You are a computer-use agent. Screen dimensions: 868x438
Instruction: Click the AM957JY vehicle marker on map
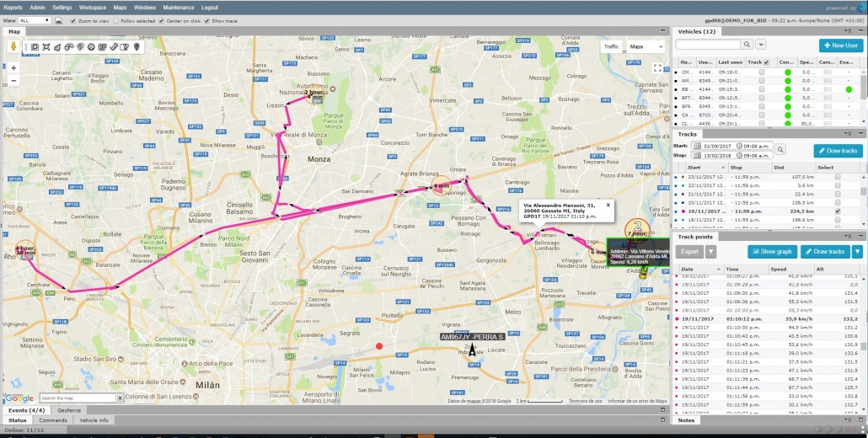(472, 350)
